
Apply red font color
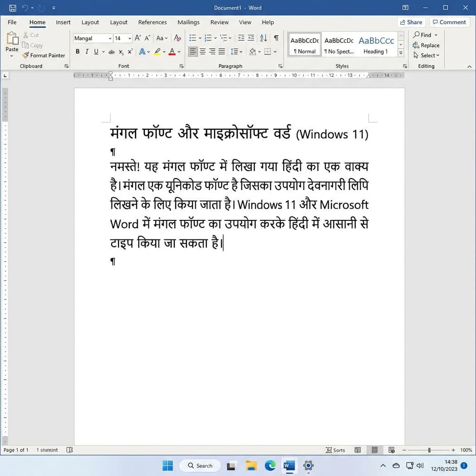coord(172,52)
